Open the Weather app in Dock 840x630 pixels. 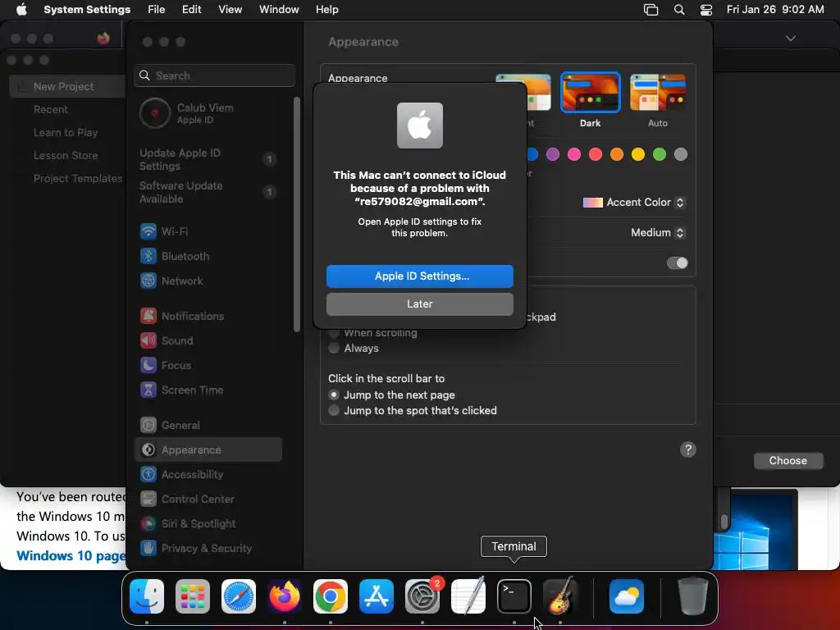point(627,596)
